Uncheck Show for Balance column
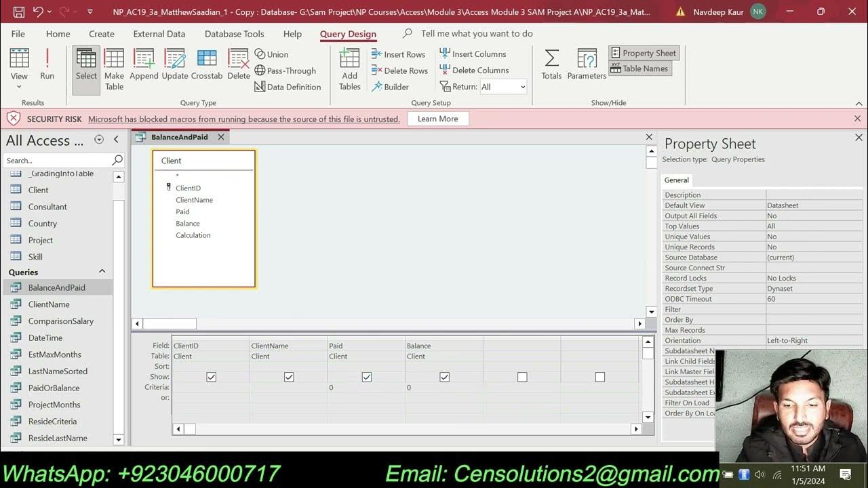868x488 pixels. click(444, 377)
